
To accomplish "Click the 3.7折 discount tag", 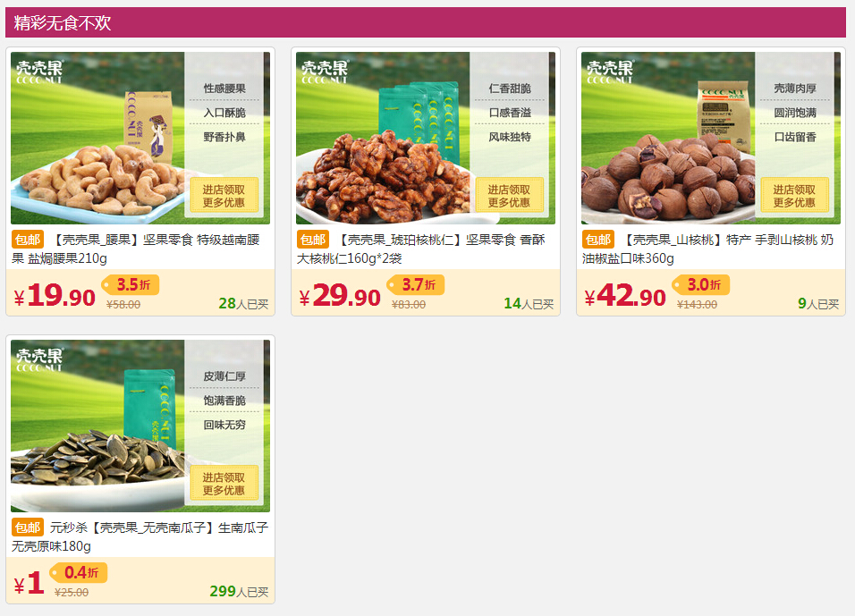I will pos(416,284).
